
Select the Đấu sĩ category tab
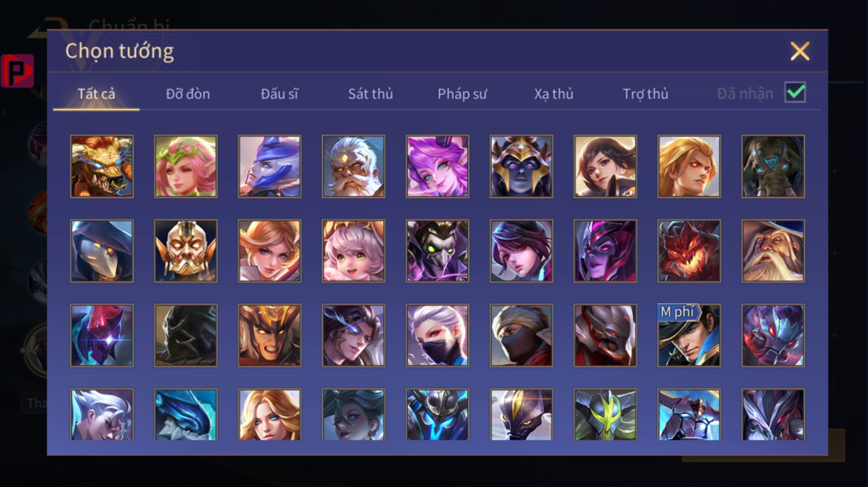(x=279, y=94)
